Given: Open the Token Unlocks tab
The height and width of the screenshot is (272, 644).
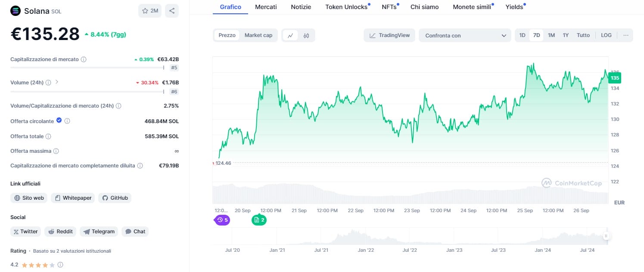Looking at the screenshot, I should click(x=346, y=7).
